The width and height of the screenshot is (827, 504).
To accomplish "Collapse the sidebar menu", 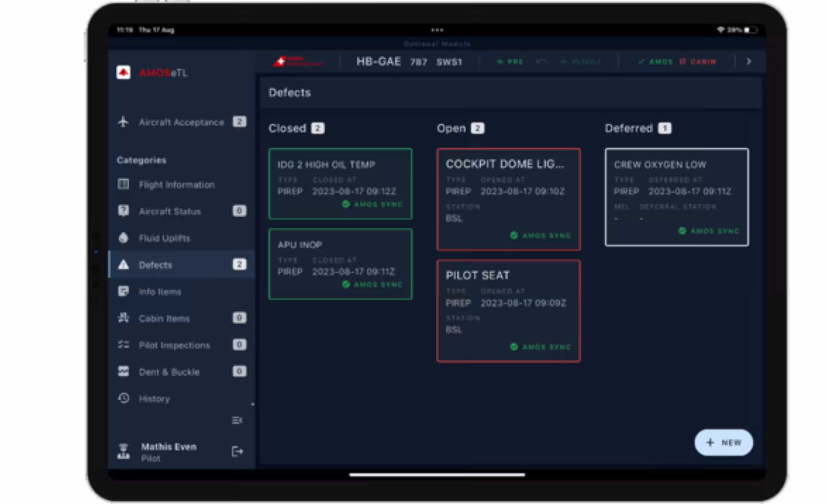I will point(237,420).
